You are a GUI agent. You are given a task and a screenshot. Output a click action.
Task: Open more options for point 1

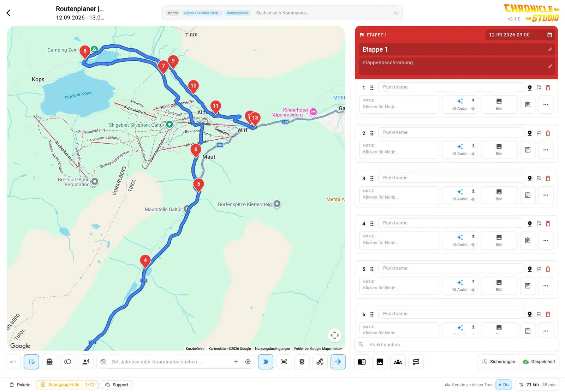[546, 105]
